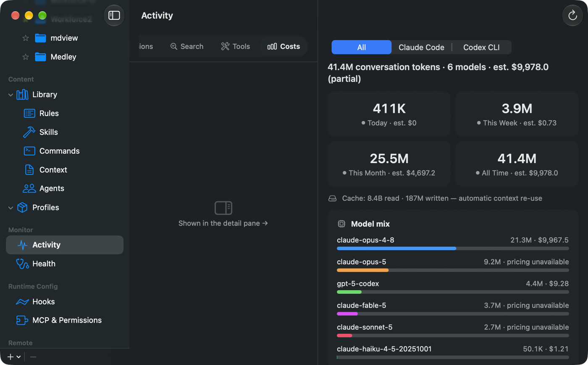The height and width of the screenshot is (365, 588).
Task: Click the Commands terminal icon
Action: 29,151
